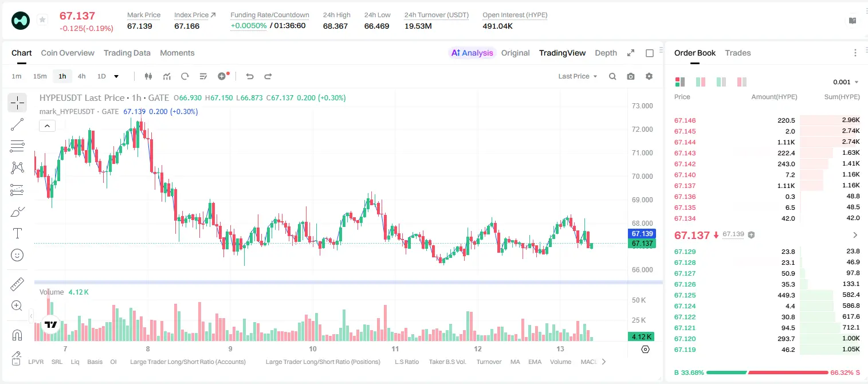Open the Last Price dropdown
The width and height of the screenshot is (868, 384).
click(578, 76)
